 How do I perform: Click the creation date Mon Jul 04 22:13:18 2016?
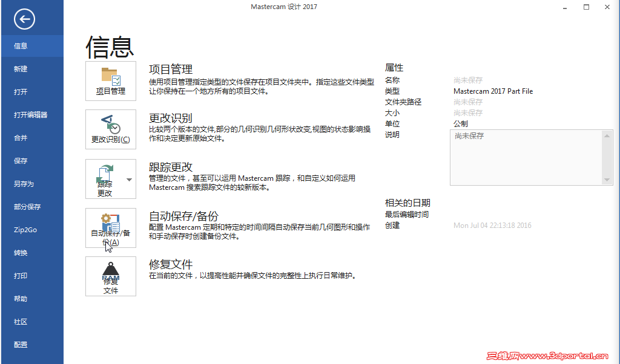(492, 226)
